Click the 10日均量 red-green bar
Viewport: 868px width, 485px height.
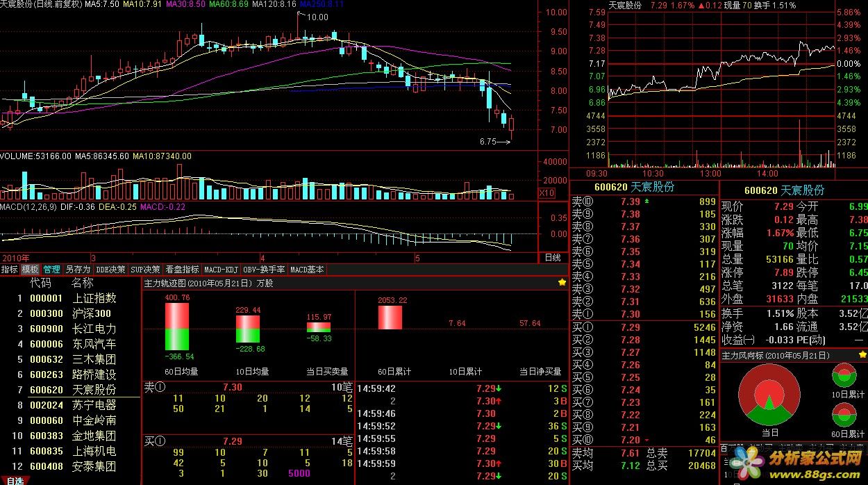[248, 330]
